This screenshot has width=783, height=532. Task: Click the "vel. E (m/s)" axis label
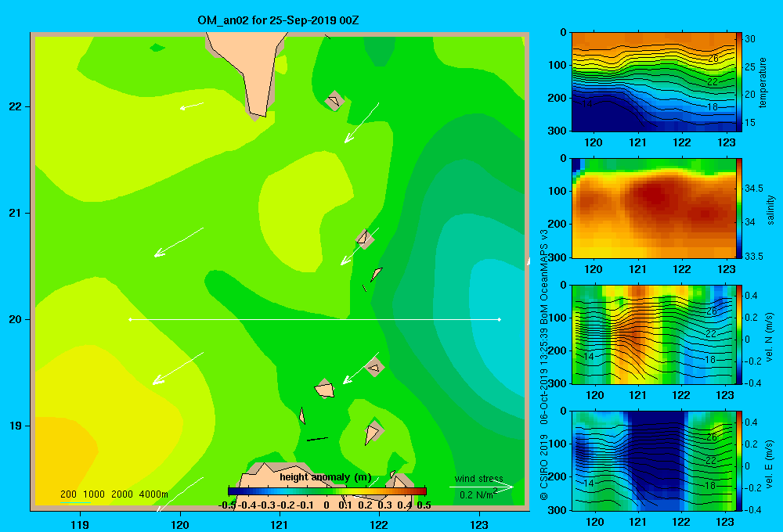tap(769, 464)
